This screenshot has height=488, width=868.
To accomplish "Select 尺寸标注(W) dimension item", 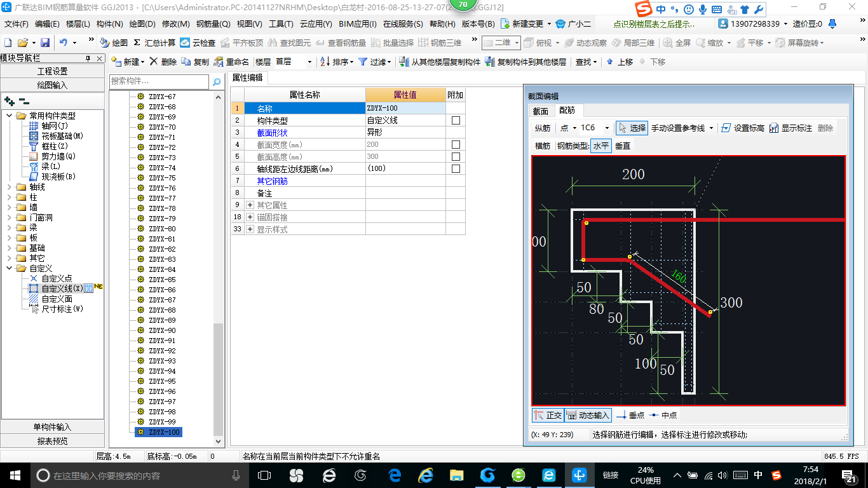I will coord(57,309).
